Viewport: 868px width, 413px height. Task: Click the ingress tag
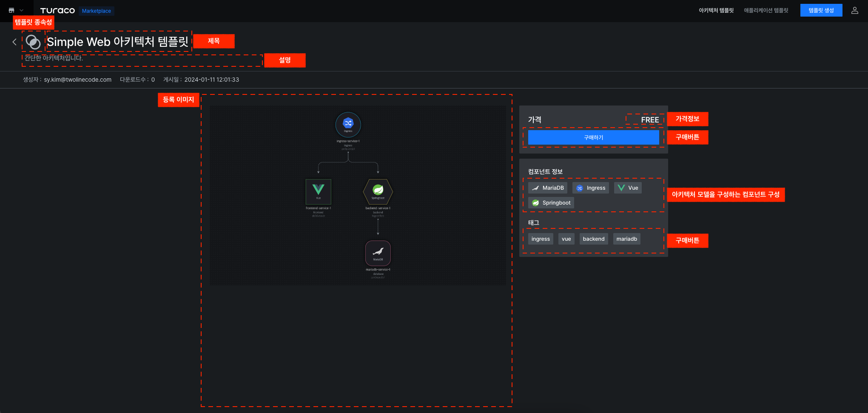tap(541, 239)
